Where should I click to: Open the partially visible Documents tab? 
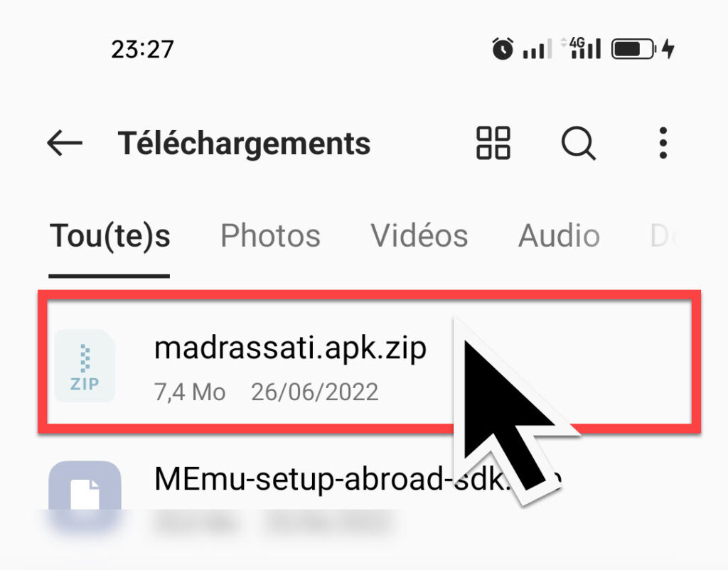click(x=665, y=236)
